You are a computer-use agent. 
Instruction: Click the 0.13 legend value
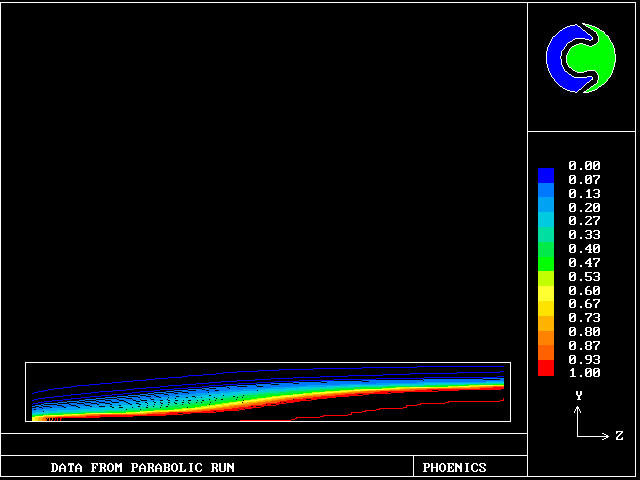(x=584, y=193)
